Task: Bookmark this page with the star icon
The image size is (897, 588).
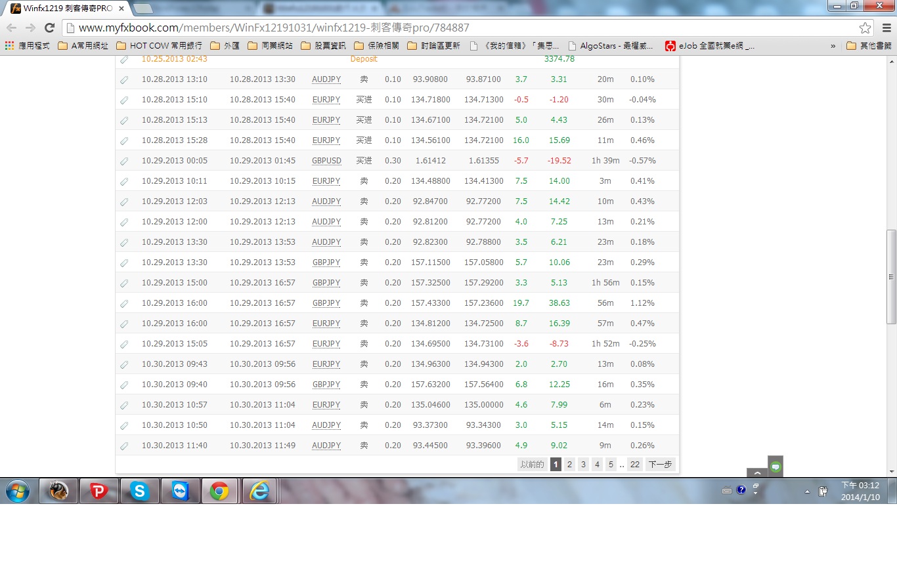Action: pyautogui.click(x=865, y=28)
